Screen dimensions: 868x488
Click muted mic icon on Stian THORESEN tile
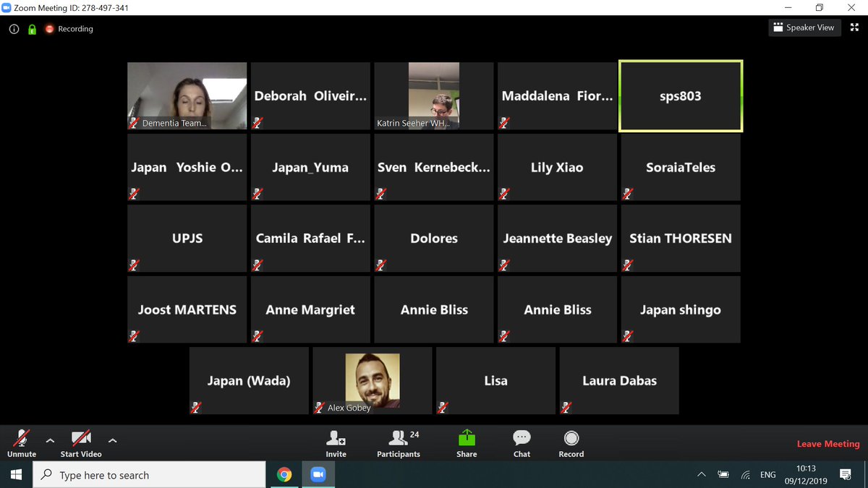627,265
